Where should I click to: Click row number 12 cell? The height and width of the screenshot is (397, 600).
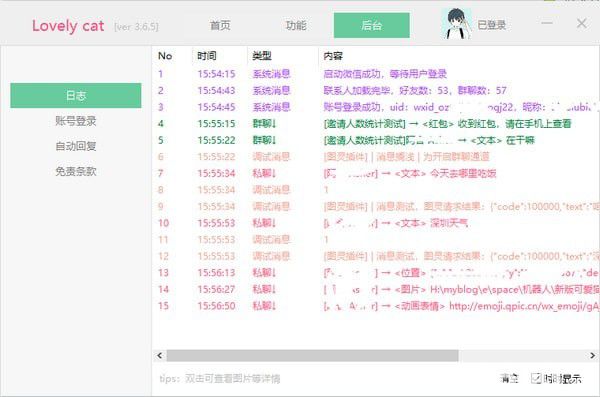point(163,256)
